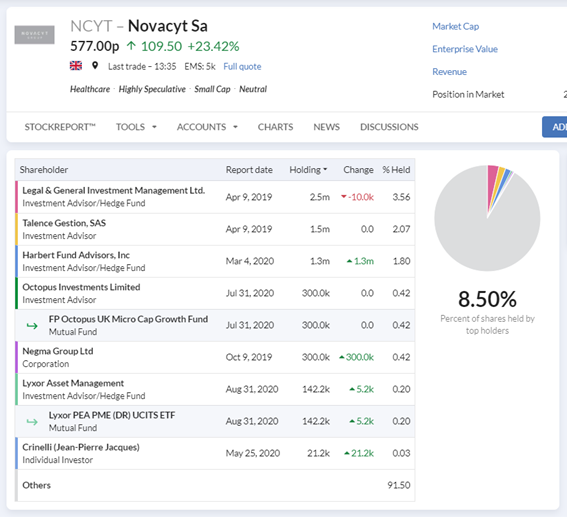This screenshot has height=517, width=567.
Task: Click the pink color bar of Legal & General row
Action: 16,197
